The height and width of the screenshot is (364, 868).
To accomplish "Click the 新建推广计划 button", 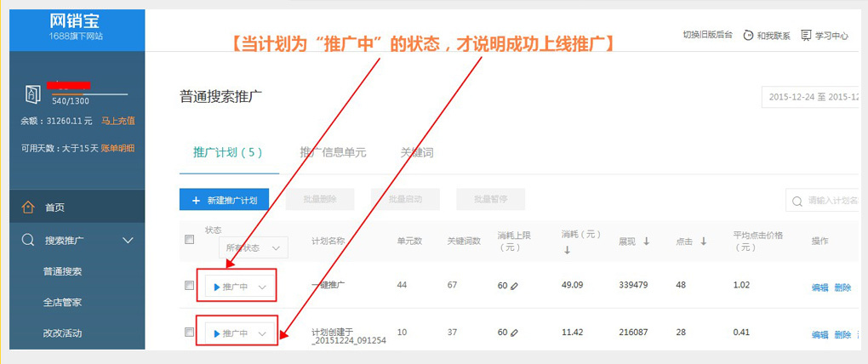I will 225,200.
